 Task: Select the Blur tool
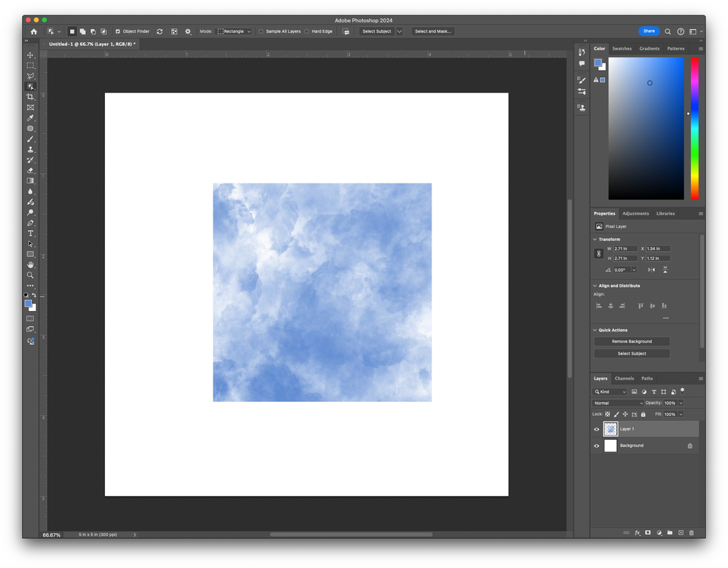click(30, 192)
